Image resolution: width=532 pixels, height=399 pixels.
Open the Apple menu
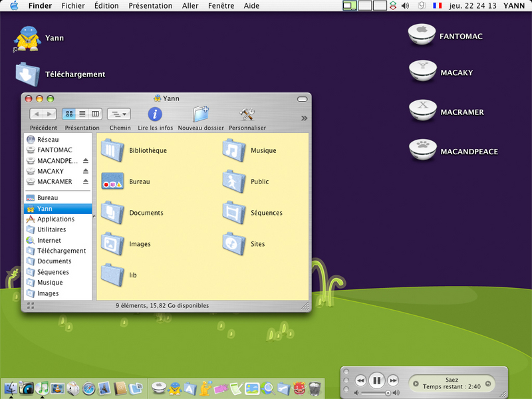coord(14,6)
